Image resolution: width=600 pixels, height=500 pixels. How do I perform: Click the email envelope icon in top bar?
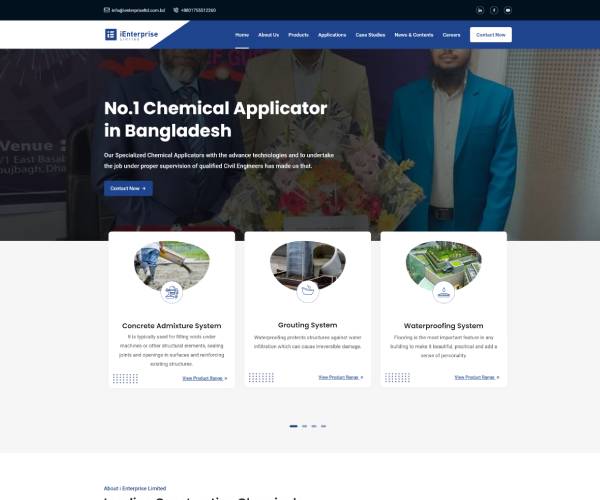click(x=107, y=10)
